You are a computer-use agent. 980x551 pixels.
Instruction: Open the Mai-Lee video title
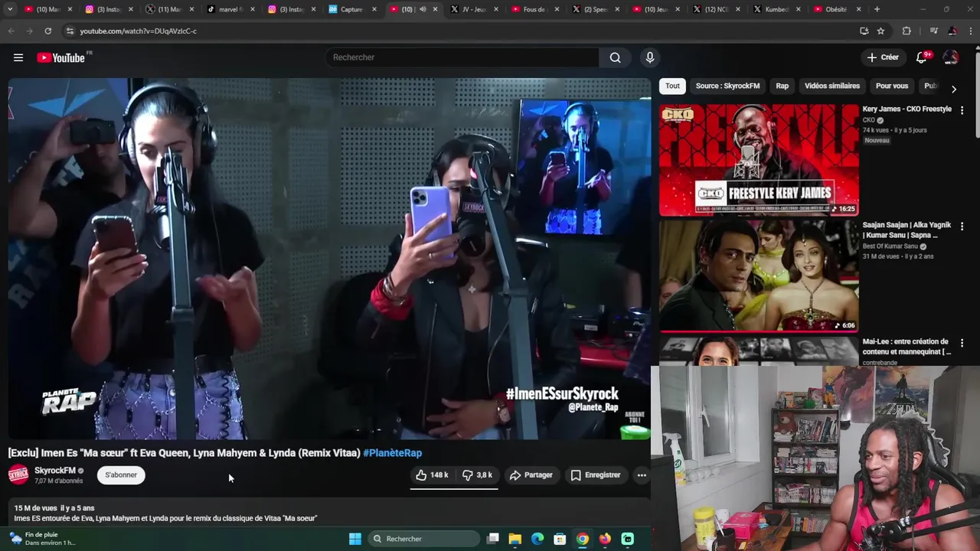(x=906, y=347)
